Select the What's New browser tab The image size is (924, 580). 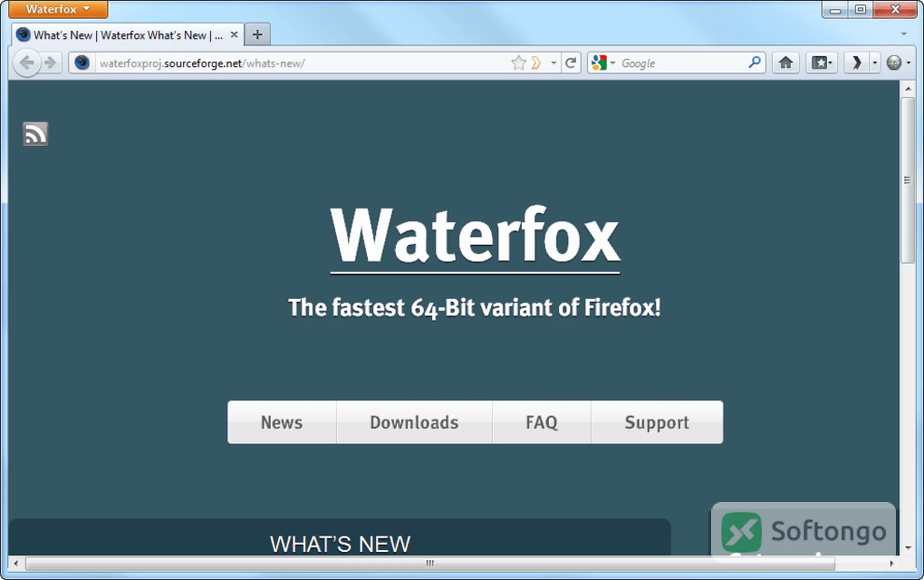pyautogui.click(x=128, y=35)
